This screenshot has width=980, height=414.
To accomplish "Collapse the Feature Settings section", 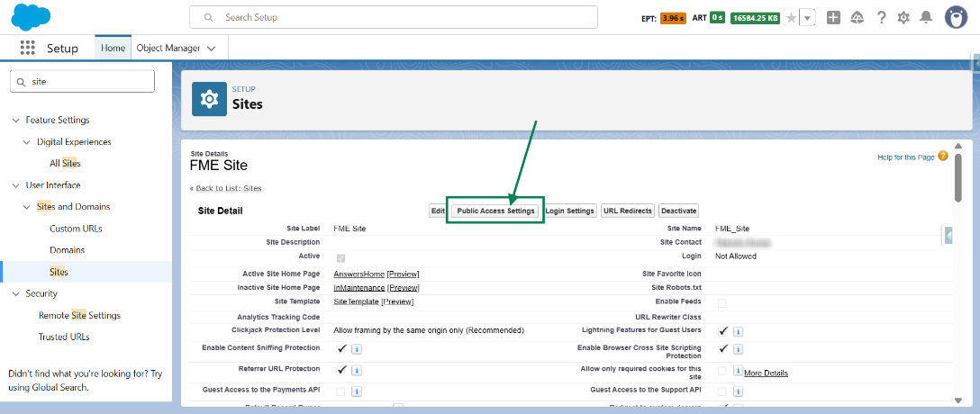I will (x=15, y=120).
